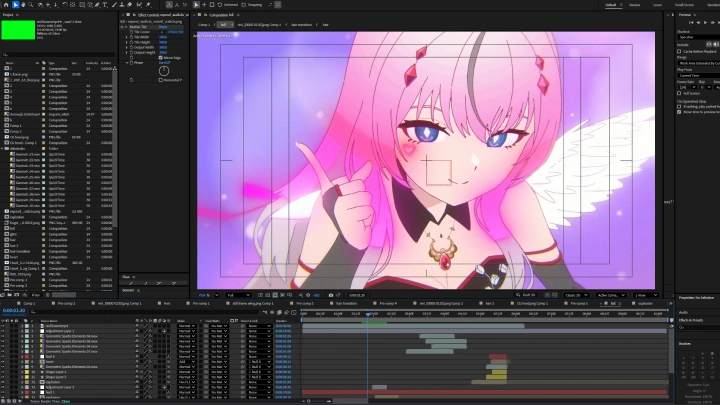Image resolution: width=720 pixels, height=405 pixels.
Task: Click hair transition in the viewer breadcrumb
Action: tap(301, 25)
